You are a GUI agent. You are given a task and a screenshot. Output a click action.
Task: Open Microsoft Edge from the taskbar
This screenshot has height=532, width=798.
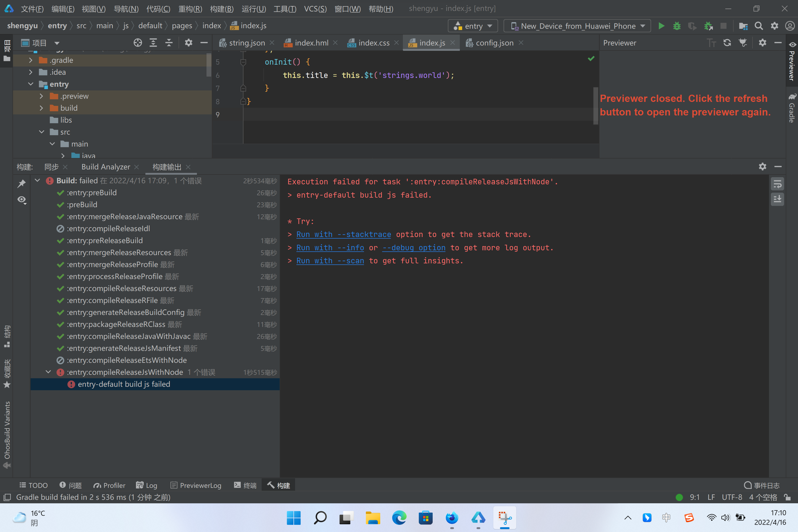(399, 518)
